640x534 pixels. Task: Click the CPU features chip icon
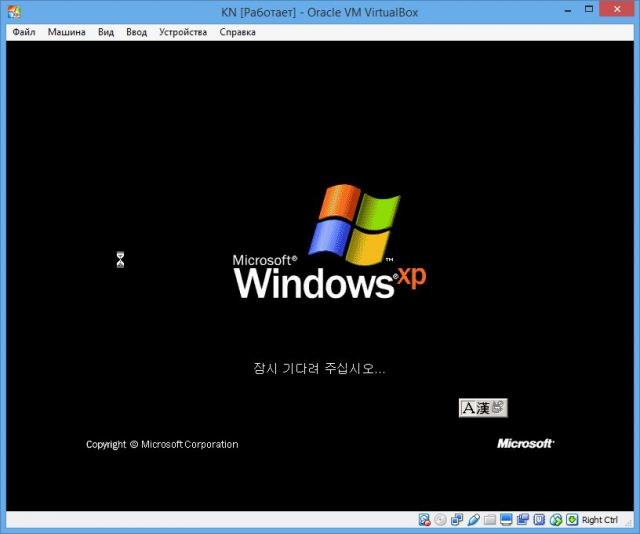point(539,519)
